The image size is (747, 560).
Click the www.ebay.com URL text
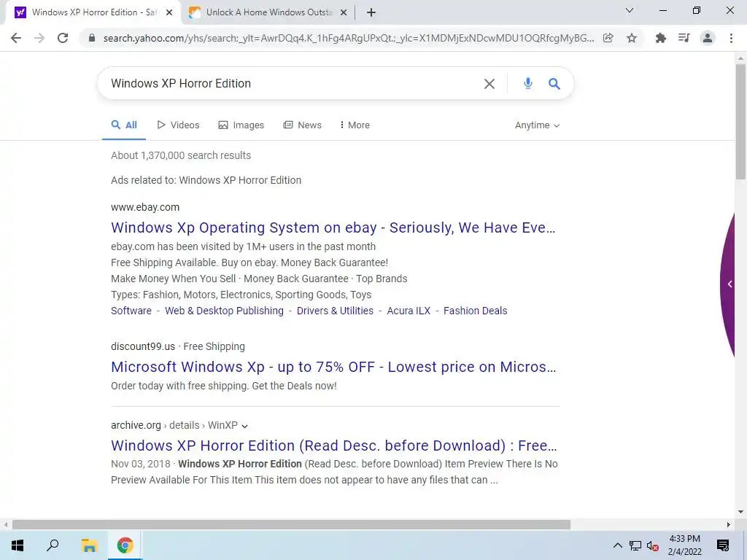click(x=145, y=207)
